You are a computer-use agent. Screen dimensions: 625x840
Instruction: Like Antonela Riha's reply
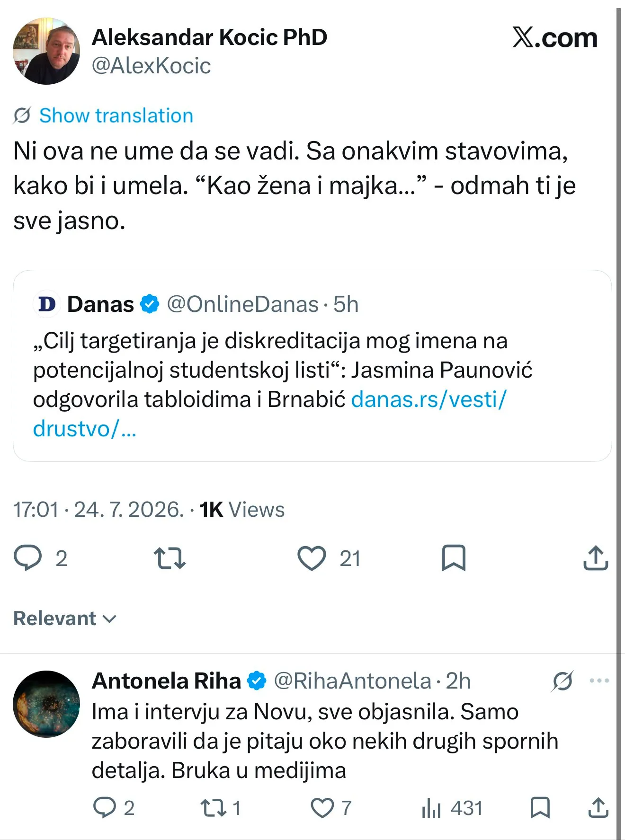tap(322, 808)
